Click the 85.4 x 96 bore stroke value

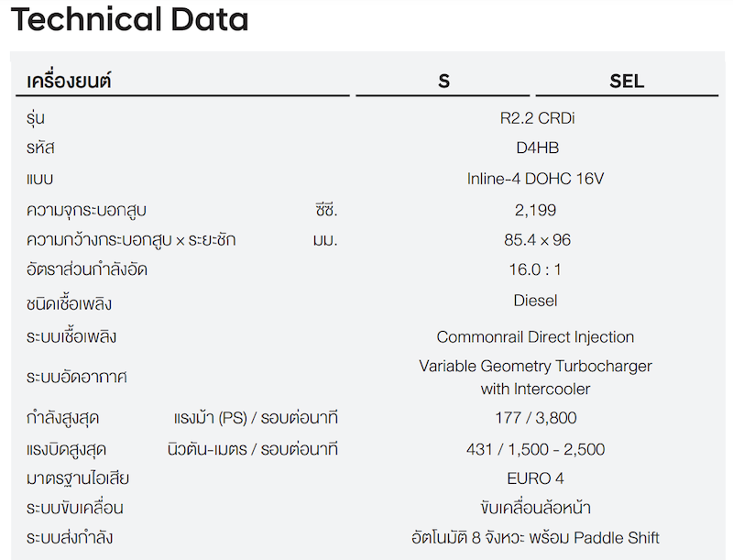tap(537, 240)
